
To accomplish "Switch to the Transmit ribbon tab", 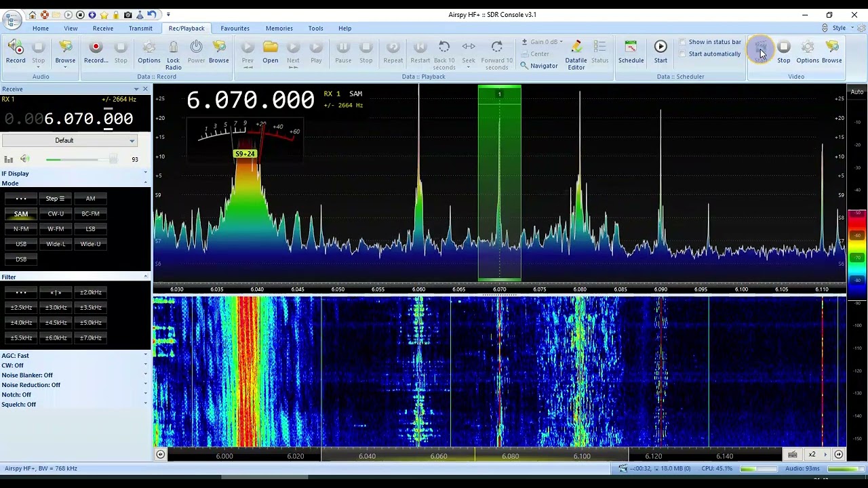I will 140,28.
